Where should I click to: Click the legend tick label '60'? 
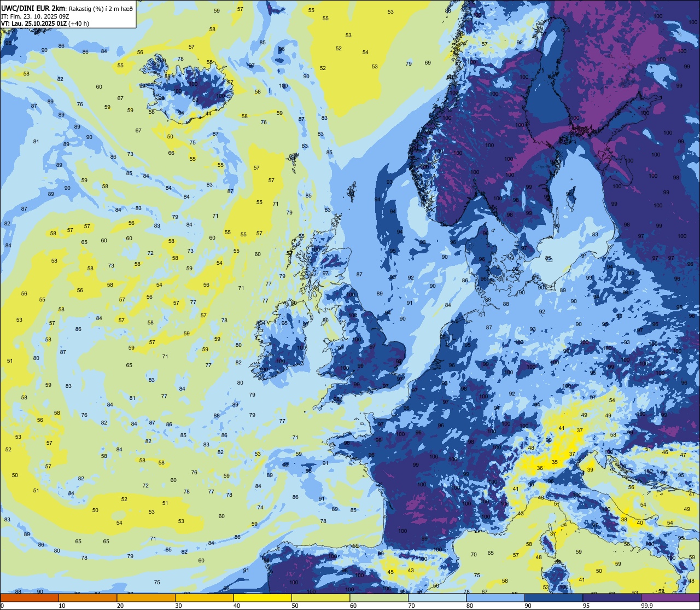pos(353,606)
